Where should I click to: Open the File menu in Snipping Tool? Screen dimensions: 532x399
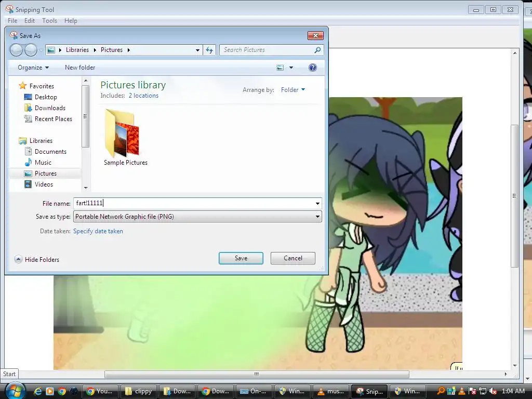(x=12, y=21)
